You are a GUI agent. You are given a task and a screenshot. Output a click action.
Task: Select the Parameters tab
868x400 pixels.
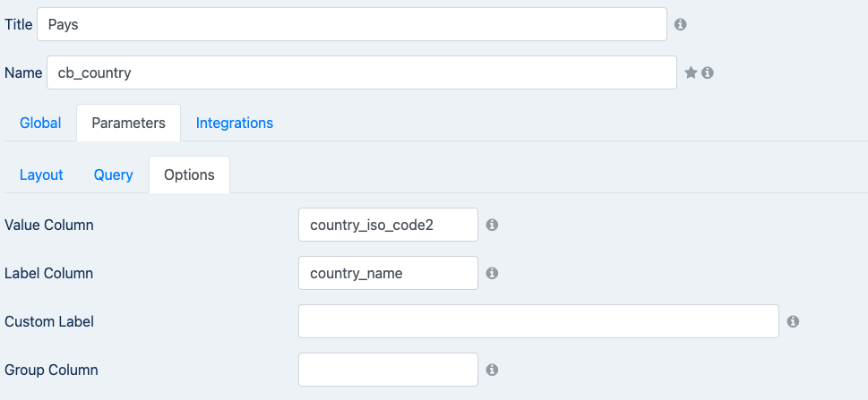(x=128, y=123)
